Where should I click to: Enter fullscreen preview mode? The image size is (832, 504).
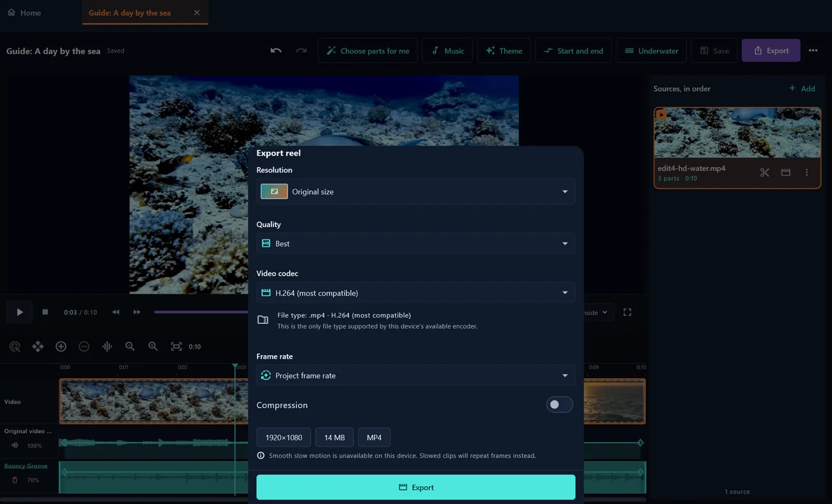click(627, 312)
